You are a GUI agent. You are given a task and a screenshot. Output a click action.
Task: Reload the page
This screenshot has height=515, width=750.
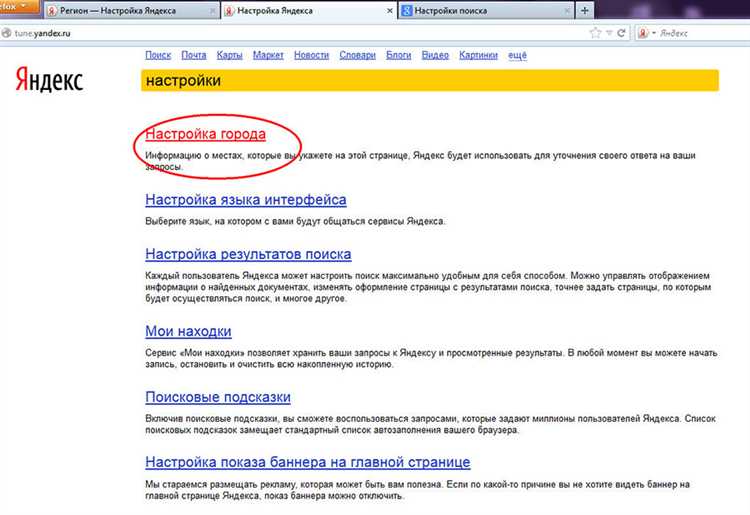click(x=621, y=33)
